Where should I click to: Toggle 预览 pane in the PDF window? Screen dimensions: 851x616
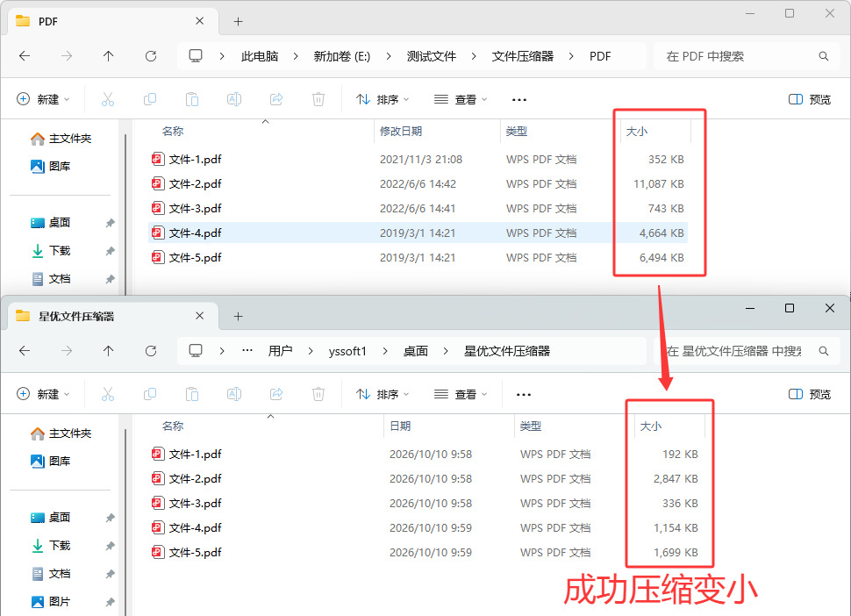809,99
